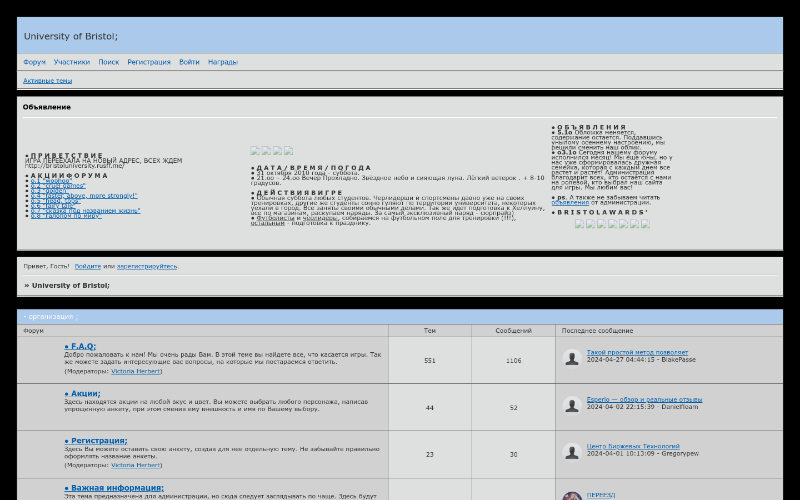Viewport: 800px width, 500px height.
Task: Click the avatar icon beside Gregorypew's last post
Action: pyautogui.click(x=571, y=451)
